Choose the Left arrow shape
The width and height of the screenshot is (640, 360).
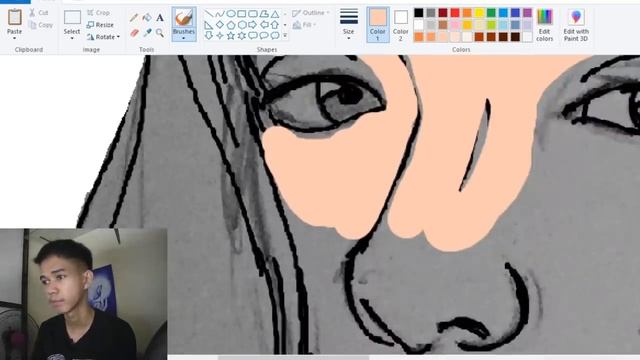(264, 25)
